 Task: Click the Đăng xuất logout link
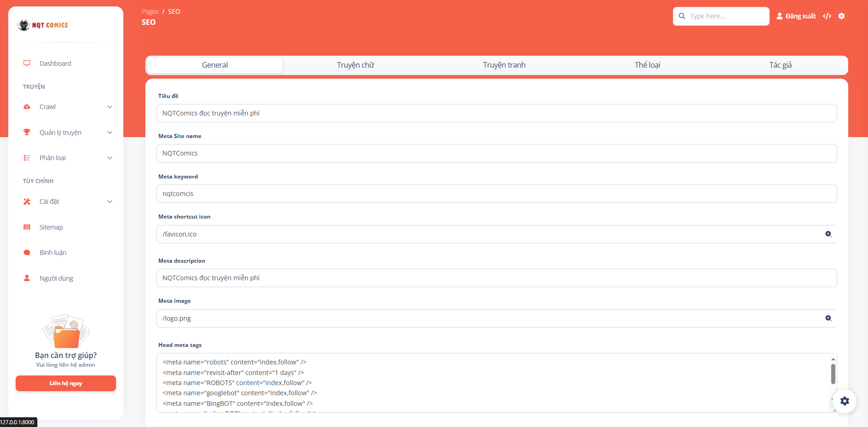796,16
